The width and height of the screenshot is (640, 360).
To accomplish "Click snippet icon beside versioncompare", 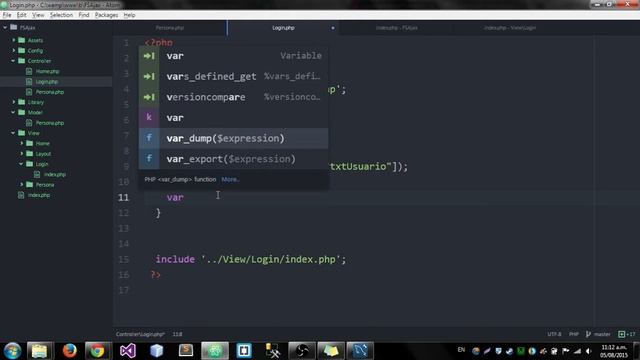I will [x=149, y=97].
